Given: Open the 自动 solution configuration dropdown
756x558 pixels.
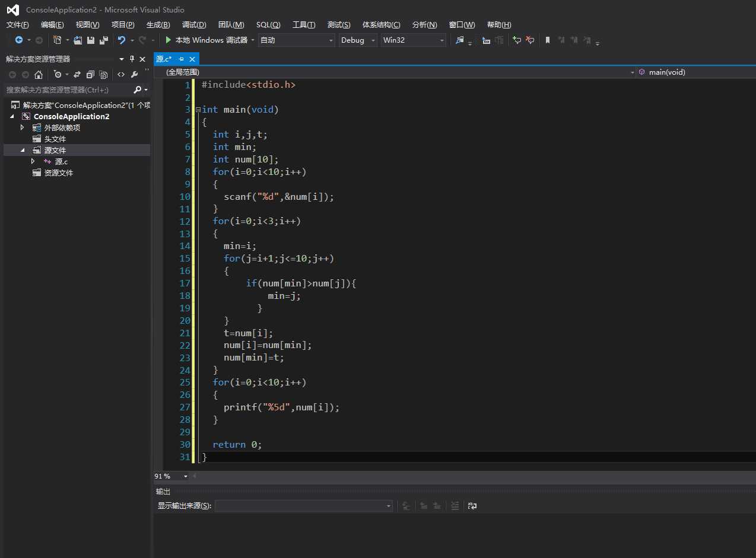Looking at the screenshot, I should [x=297, y=40].
